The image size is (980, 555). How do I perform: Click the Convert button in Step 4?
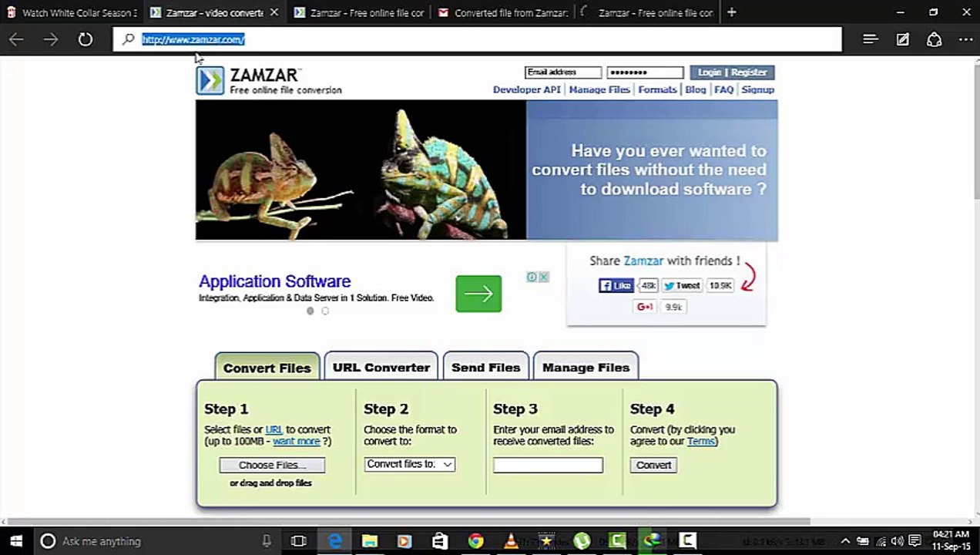tap(653, 465)
